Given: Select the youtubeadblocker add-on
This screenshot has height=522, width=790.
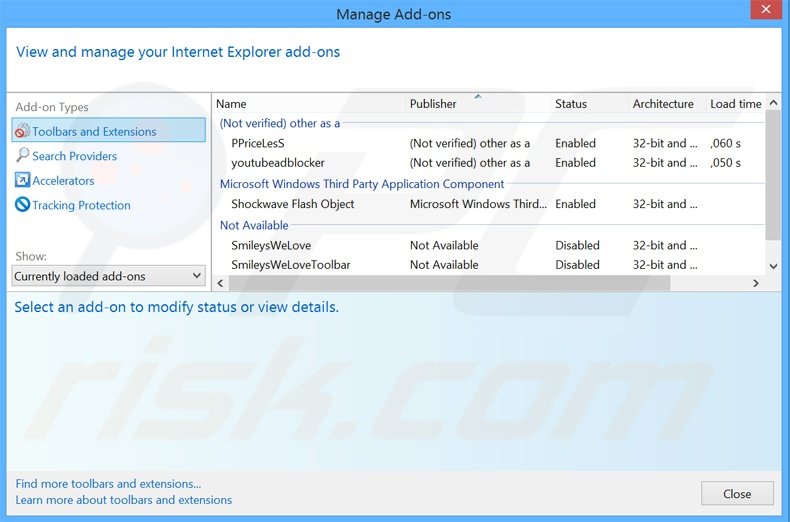Looking at the screenshot, I should pos(278,163).
